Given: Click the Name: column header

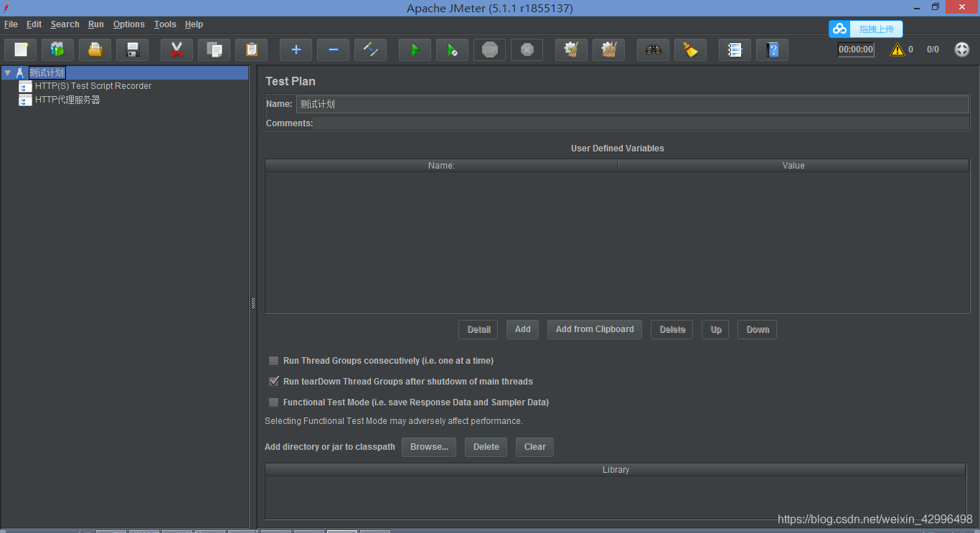Looking at the screenshot, I should 441,166.
